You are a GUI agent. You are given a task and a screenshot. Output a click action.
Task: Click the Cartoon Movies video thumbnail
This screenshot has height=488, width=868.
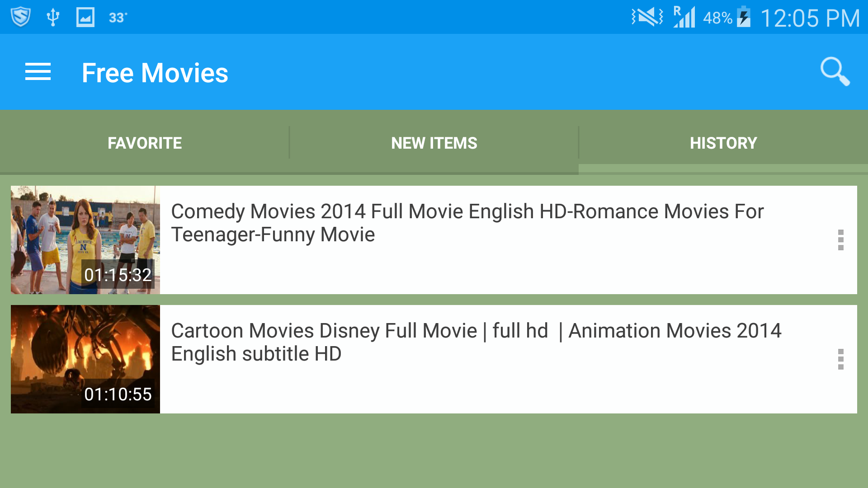pyautogui.click(x=85, y=359)
